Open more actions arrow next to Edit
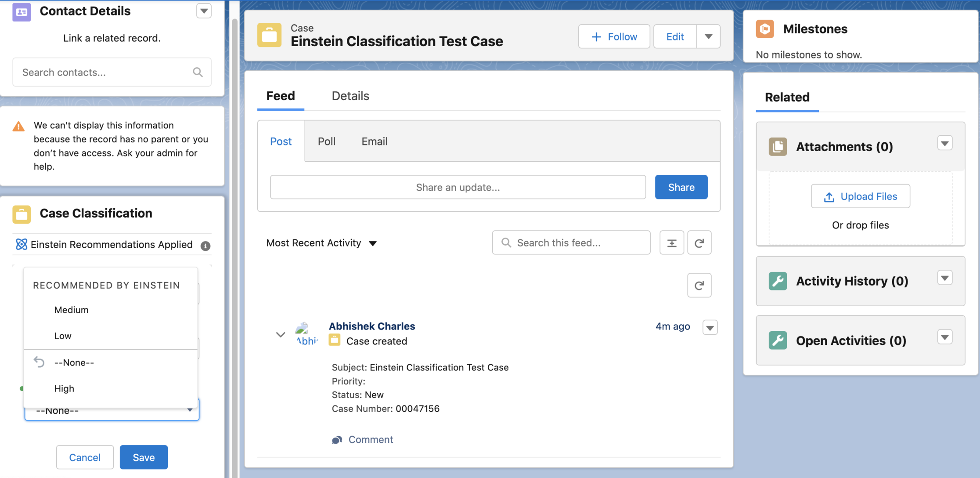 point(708,36)
